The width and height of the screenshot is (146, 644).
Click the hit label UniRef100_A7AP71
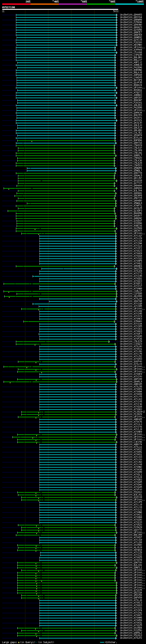click(131, 206)
